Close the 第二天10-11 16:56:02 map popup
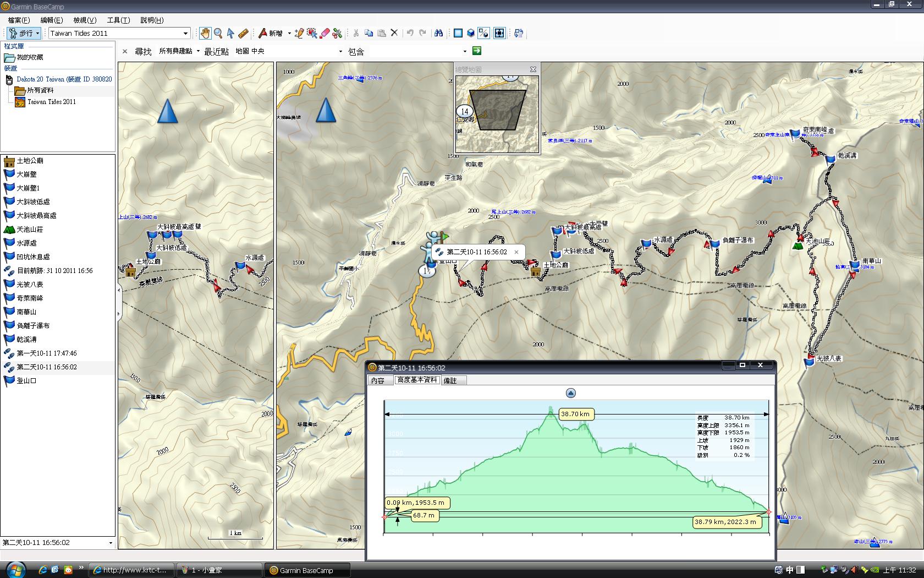Image resolution: width=924 pixels, height=578 pixels. (x=516, y=252)
